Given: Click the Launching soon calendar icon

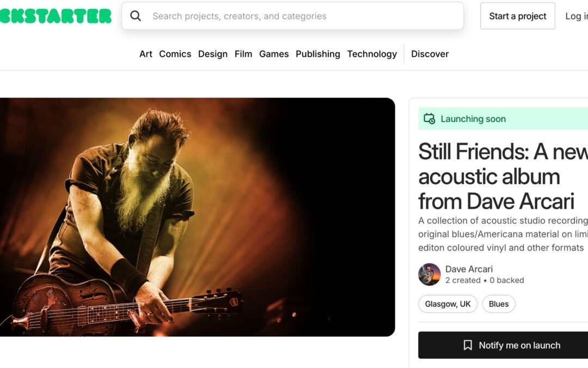Looking at the screenshot, I should click(429, 119).
